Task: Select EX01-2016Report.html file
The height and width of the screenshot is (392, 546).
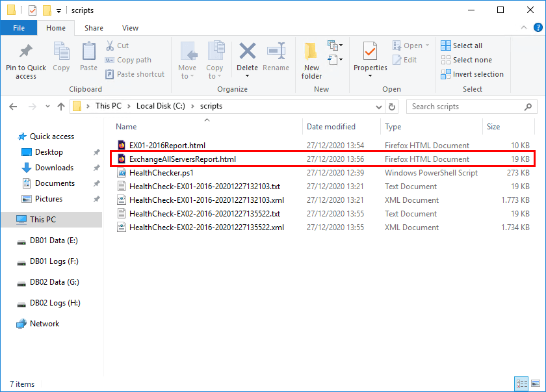Action: tap(323, 146)
